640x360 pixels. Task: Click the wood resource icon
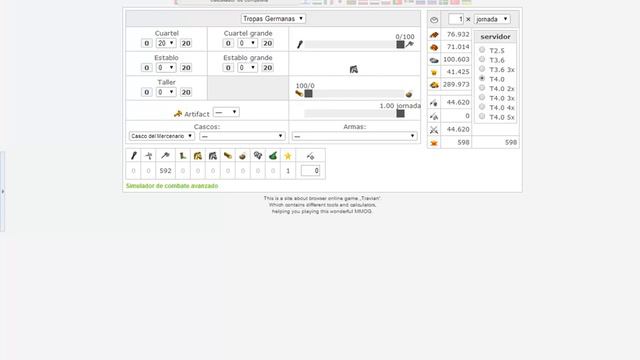(x=434, y=35)
